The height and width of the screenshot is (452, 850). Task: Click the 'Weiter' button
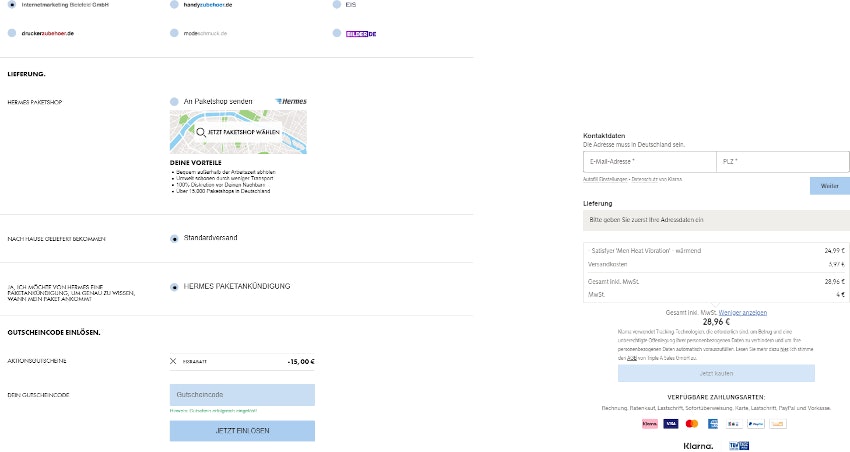click(829, 186)
